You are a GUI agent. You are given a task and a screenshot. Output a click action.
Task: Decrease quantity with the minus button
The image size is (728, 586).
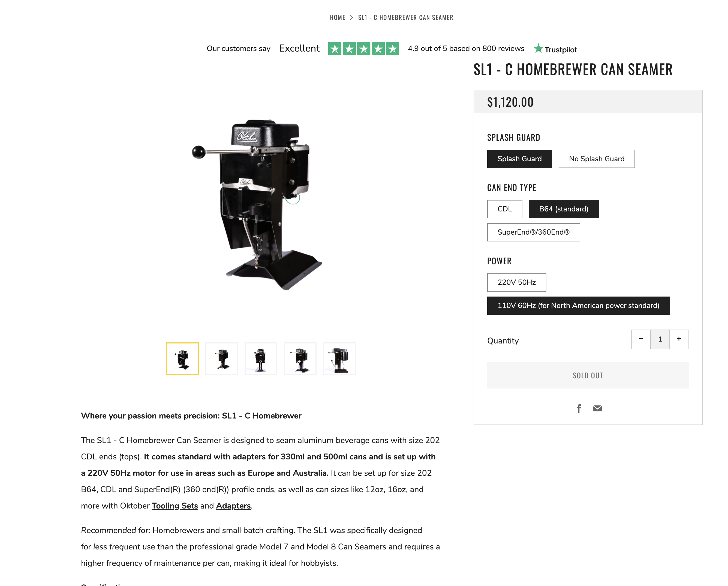(641, 339)
